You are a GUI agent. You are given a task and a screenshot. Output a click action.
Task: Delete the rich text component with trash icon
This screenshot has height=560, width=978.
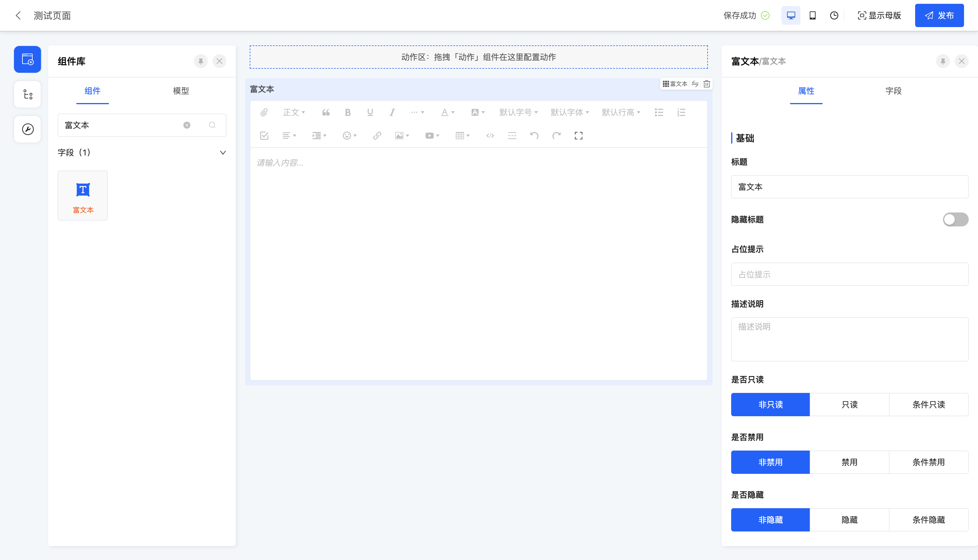click(706, 84)
